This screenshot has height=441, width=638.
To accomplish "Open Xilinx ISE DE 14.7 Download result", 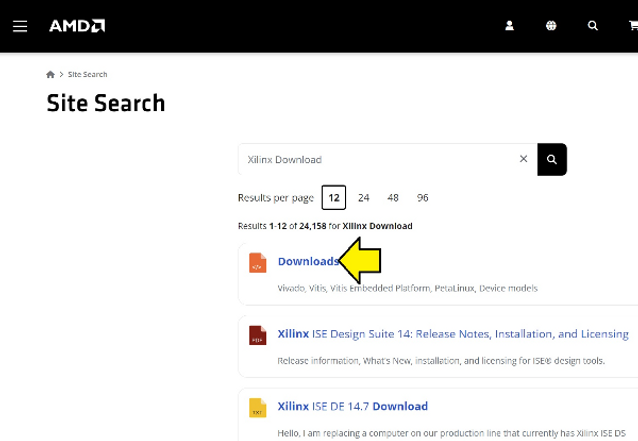I will click(x=352, y=406).
